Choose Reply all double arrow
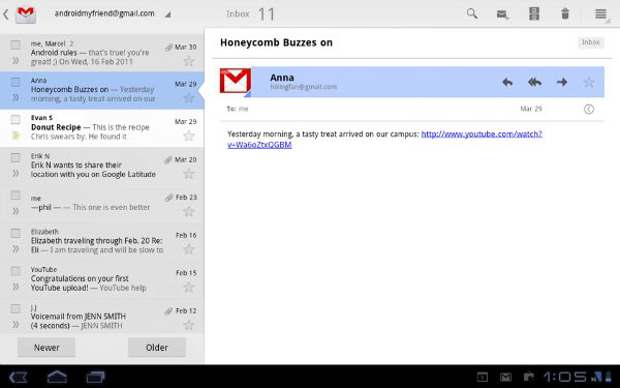The image size is (620, 388). [535, 82]
